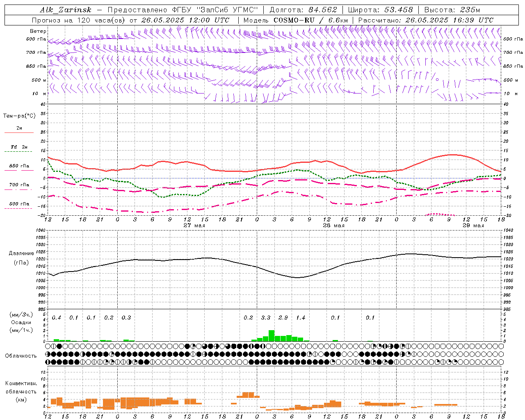Click the 0.4 three-hour precipitation value
This screenshot has height=420, width=525.
[57, 318]
